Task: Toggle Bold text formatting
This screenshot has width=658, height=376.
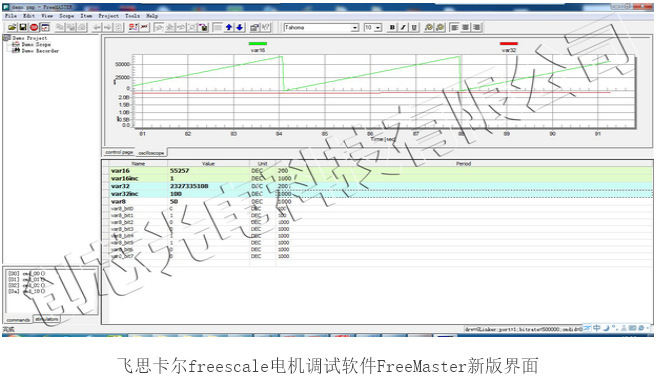Action: click(x=392, y=27)
